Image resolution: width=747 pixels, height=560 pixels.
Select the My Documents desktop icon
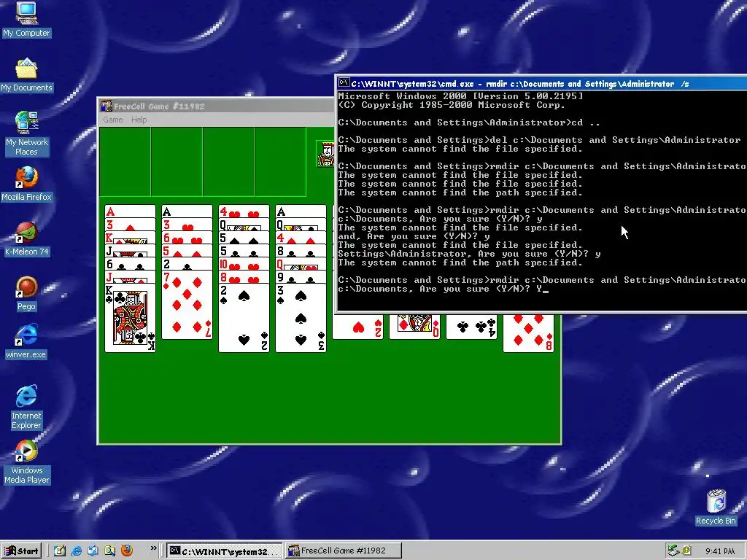(x=26, y=75)
